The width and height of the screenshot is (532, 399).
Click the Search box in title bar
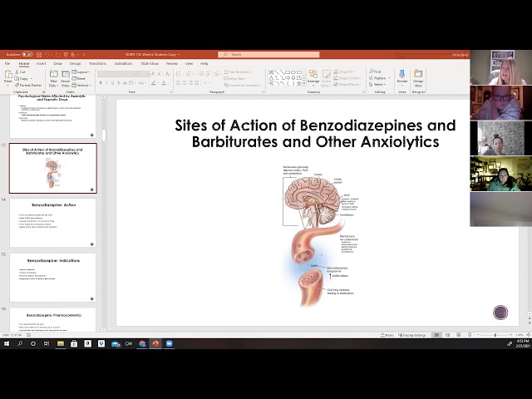[268, 54]
